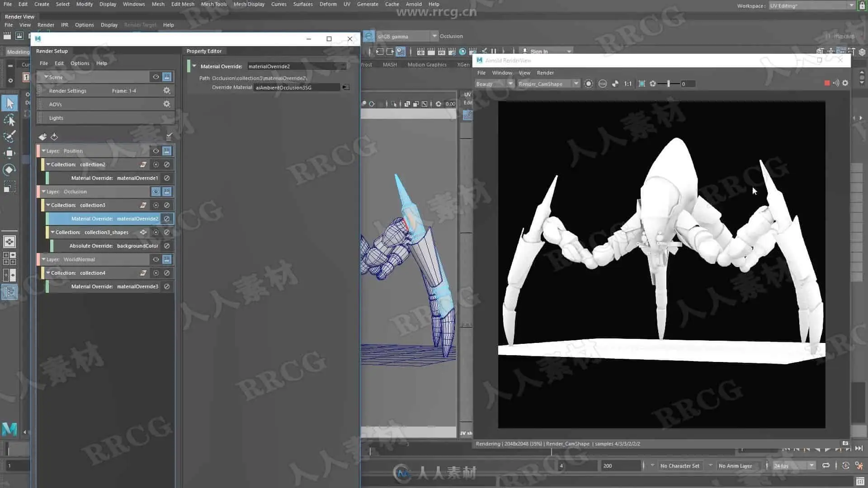This screenshot has height=488, width=868.
Task: Click the import layer icon beside create layer
Action: coord(54,136)
